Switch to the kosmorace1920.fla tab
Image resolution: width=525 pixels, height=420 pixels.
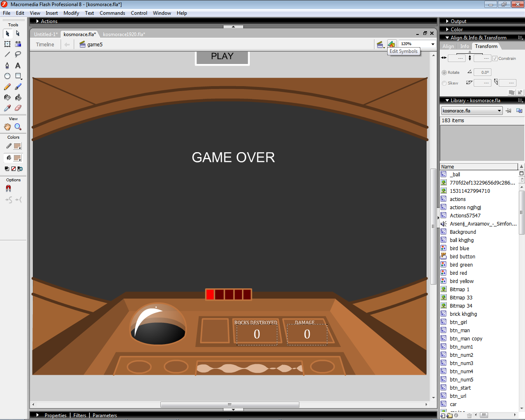point(124,34)
